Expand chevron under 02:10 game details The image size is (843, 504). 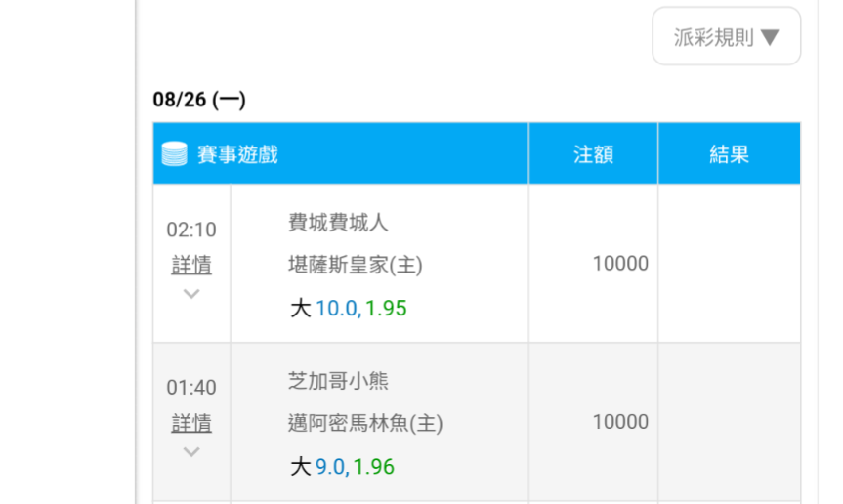pos(191,293)
